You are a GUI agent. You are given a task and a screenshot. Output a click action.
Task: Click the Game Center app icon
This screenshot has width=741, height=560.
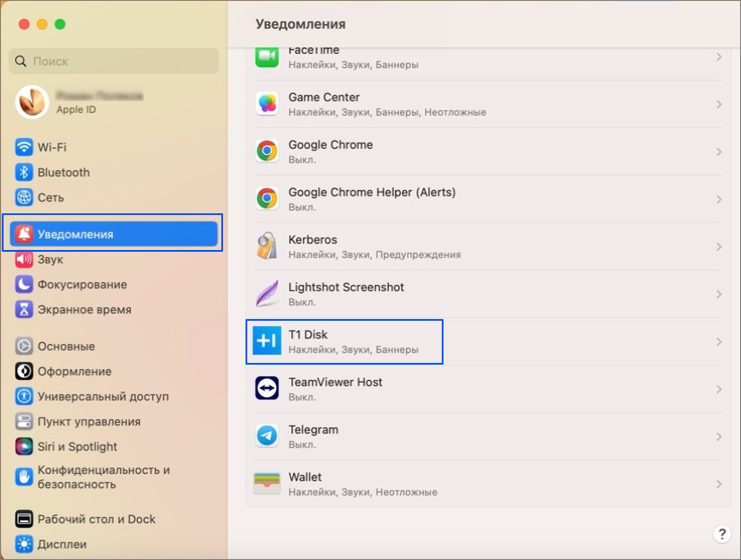pos(267,104)
